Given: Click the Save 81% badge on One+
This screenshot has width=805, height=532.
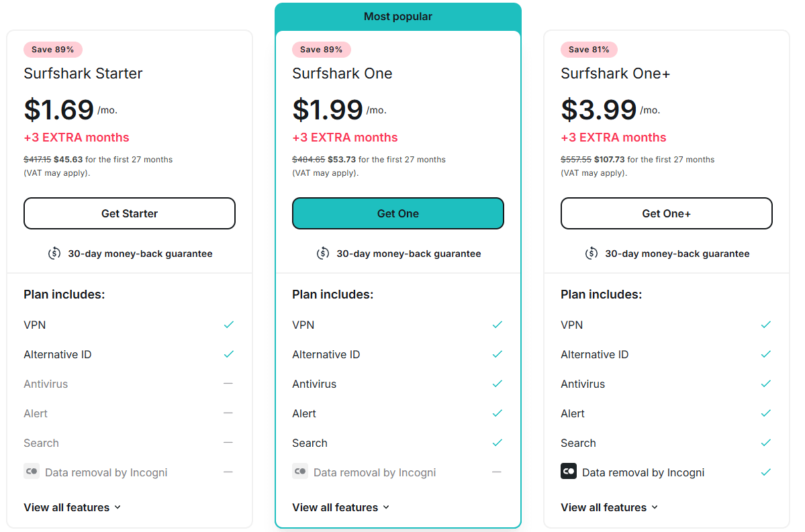Looking at the screenshot, I should (x=589, y=50).
